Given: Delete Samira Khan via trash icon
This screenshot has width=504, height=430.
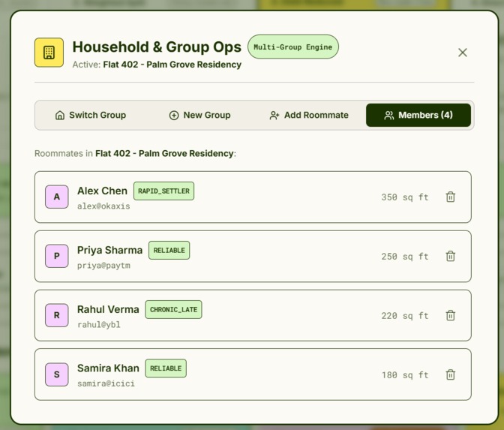Looking at the screenshot, I should point(450,374).
